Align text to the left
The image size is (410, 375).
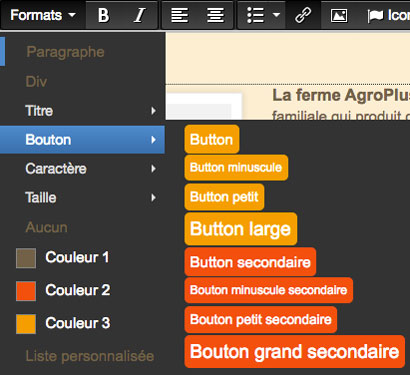(180, 15)
